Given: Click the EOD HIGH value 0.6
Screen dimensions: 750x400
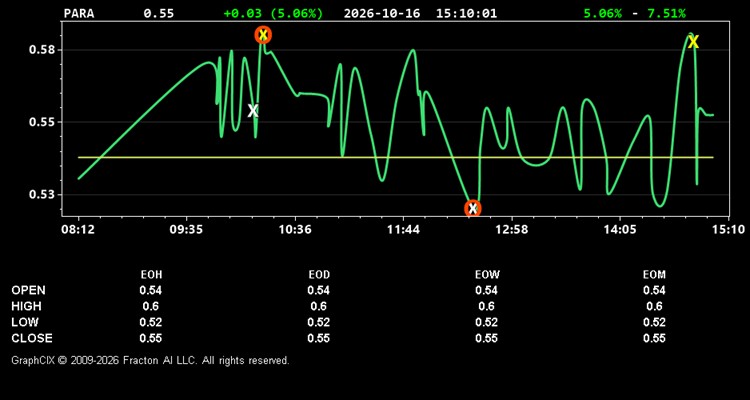Looking at the screenshot, I should click(x=319, y=306).
